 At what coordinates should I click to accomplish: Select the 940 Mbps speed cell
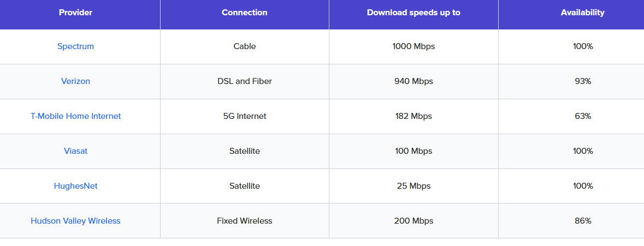[x=413, y=81]
